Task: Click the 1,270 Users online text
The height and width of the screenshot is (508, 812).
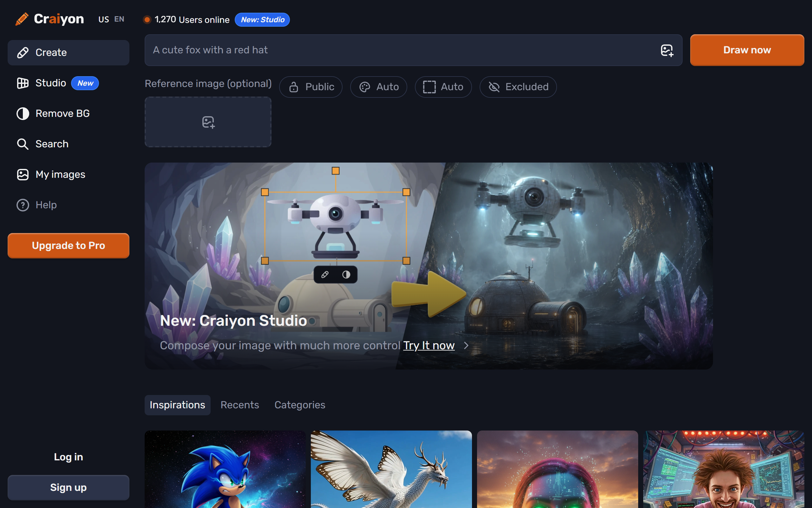Action: click(192, 19)
